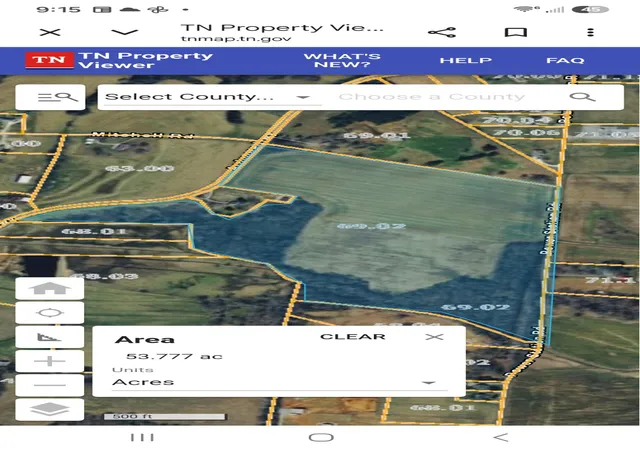Expand the Select County dropdown
Screen dimensions: 640x450
click(208, 97)
